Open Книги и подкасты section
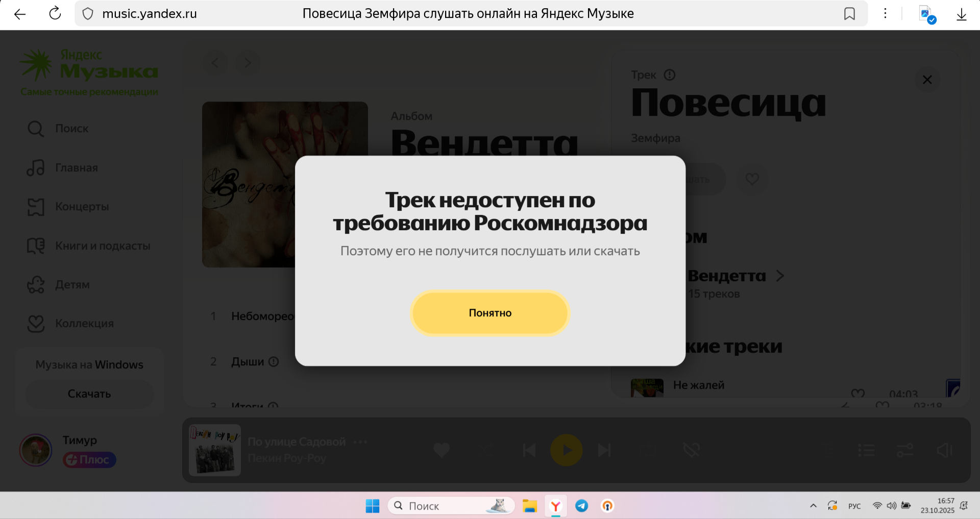Image resolution: width=980 pixels, height=519 pixels. (89, 246)
